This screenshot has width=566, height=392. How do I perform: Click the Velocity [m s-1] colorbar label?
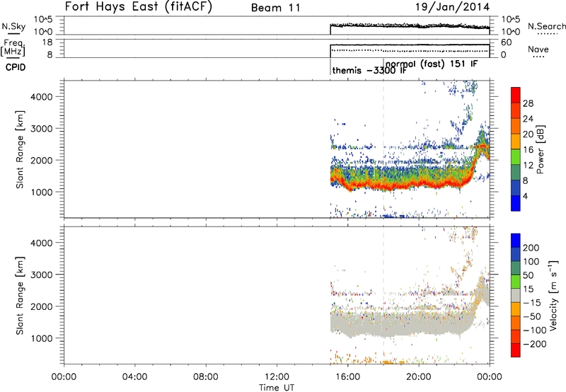tap(553, 295)
